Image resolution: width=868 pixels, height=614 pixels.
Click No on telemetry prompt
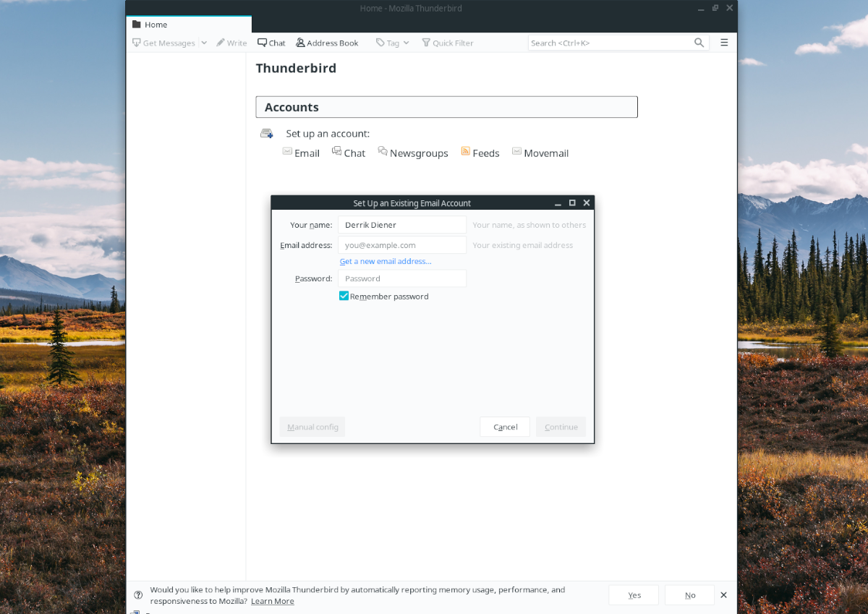690,595
